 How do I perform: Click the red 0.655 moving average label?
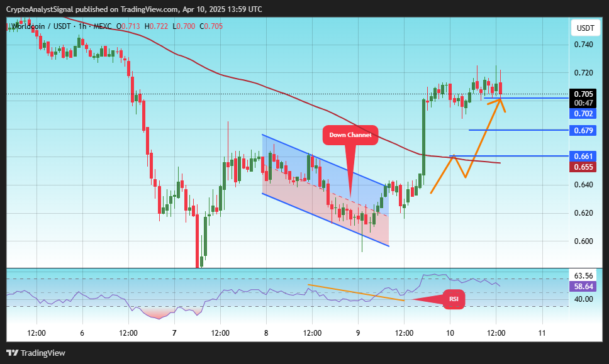point(583,167)
